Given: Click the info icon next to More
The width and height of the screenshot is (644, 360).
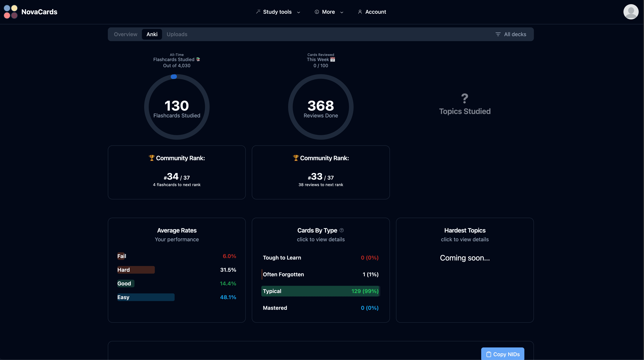Looking at the screenshot, I should (x=317, y=12).
